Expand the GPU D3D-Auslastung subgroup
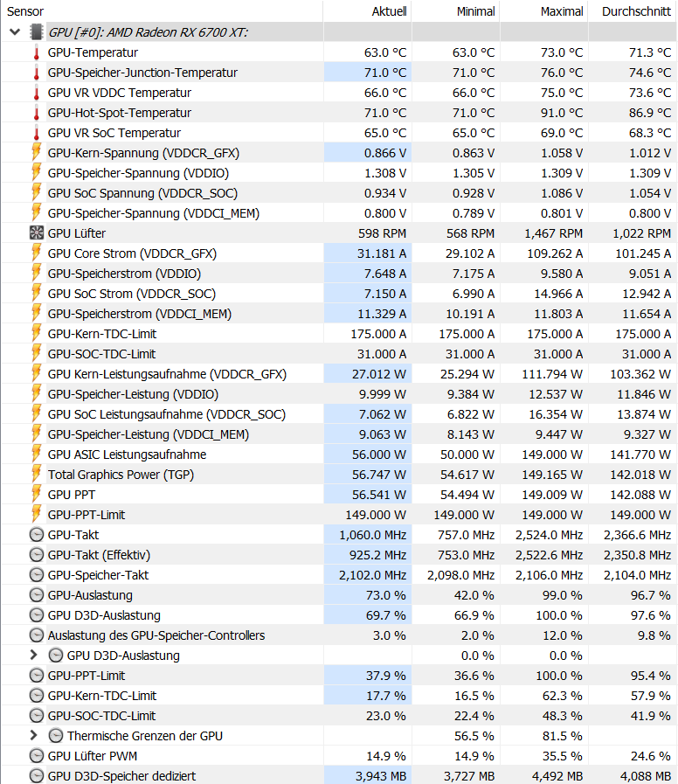 click(x=33, y=655)
